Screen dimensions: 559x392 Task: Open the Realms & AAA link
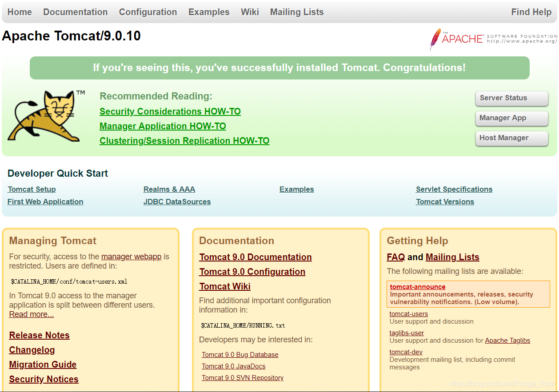tap(169, 189)
